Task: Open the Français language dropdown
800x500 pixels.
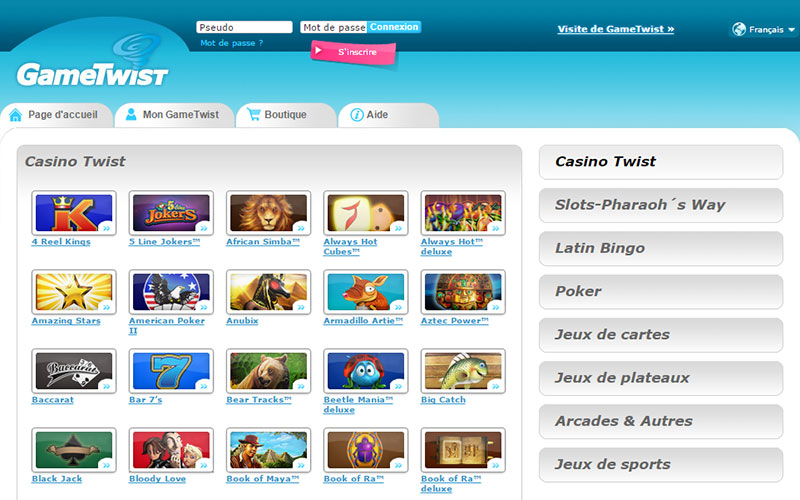Action: 764,29
